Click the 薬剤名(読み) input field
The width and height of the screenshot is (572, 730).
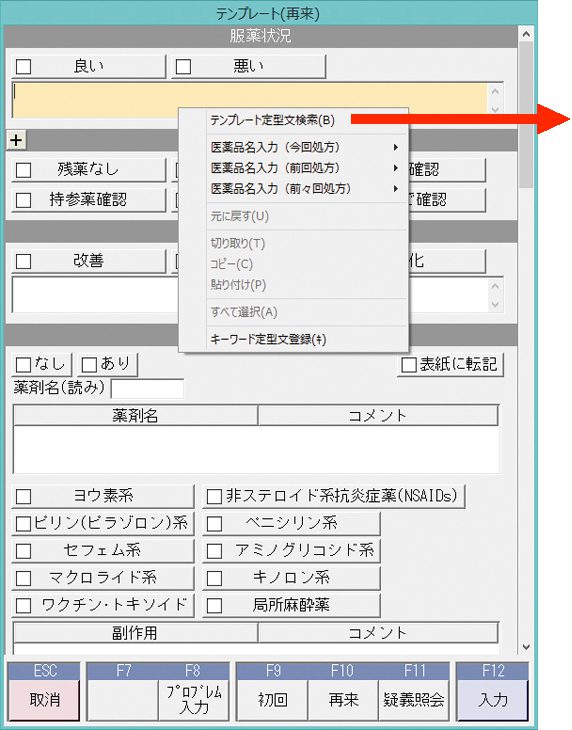(x=147, y=389)
